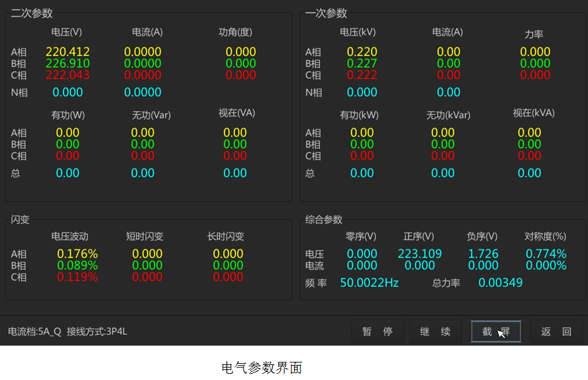Click the voltage symmetry value 0.774%
The height and width of the screenshot is (380, 588).
(545, 254)
